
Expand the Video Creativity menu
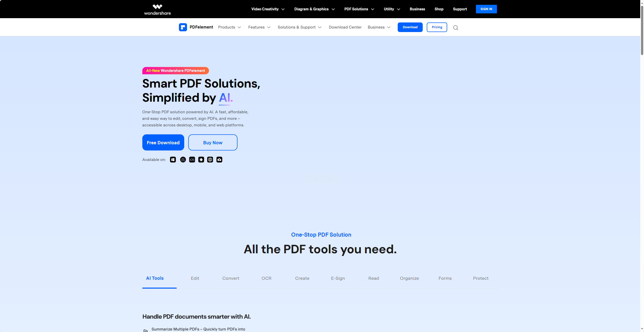[268, 9]
